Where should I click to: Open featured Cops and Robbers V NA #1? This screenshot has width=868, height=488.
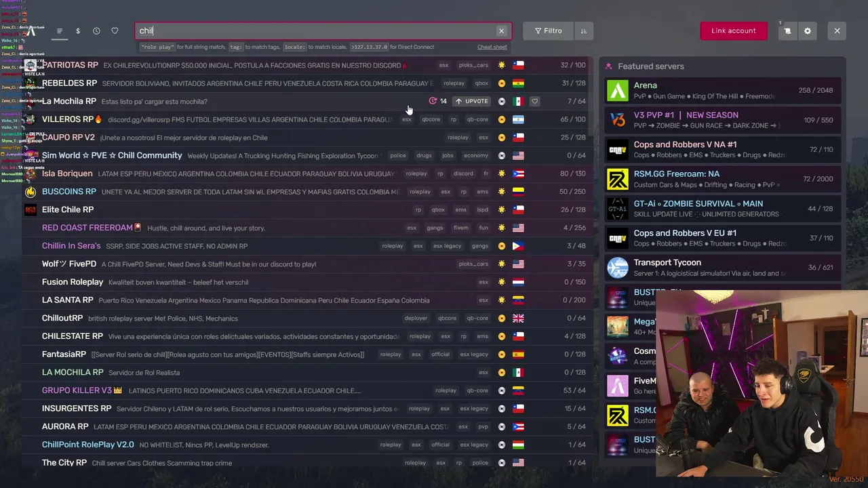pos(723,149)
